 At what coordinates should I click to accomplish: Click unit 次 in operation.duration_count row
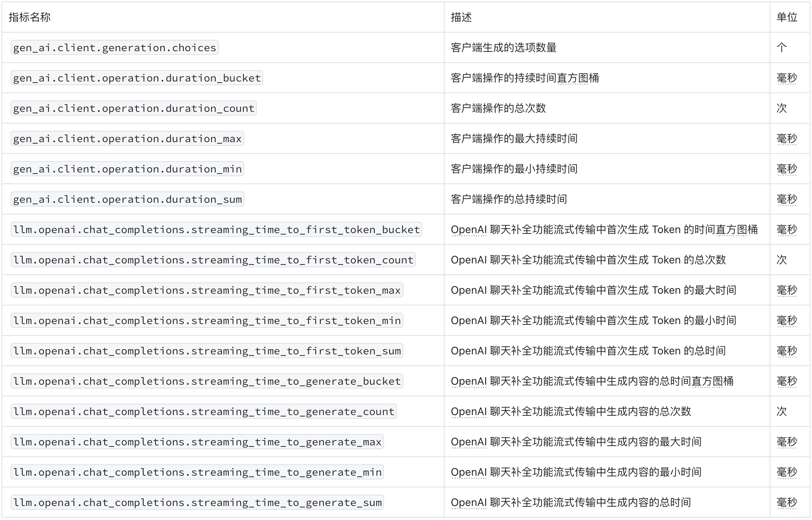782,108
